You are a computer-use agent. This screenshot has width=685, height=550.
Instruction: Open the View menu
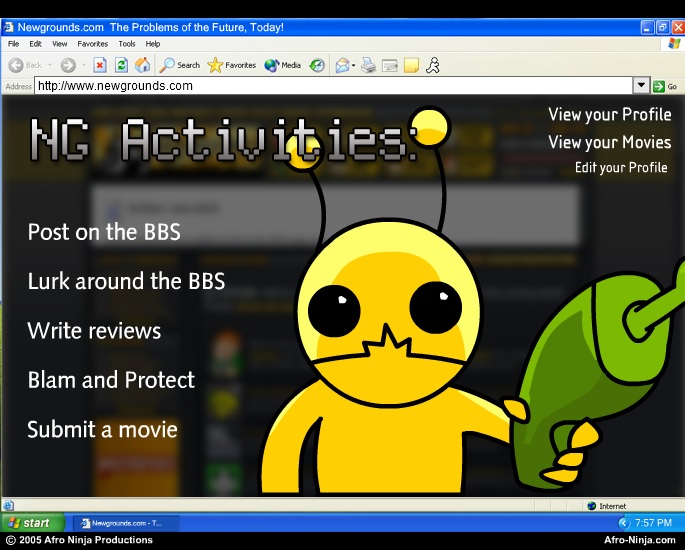pos(59,44)
